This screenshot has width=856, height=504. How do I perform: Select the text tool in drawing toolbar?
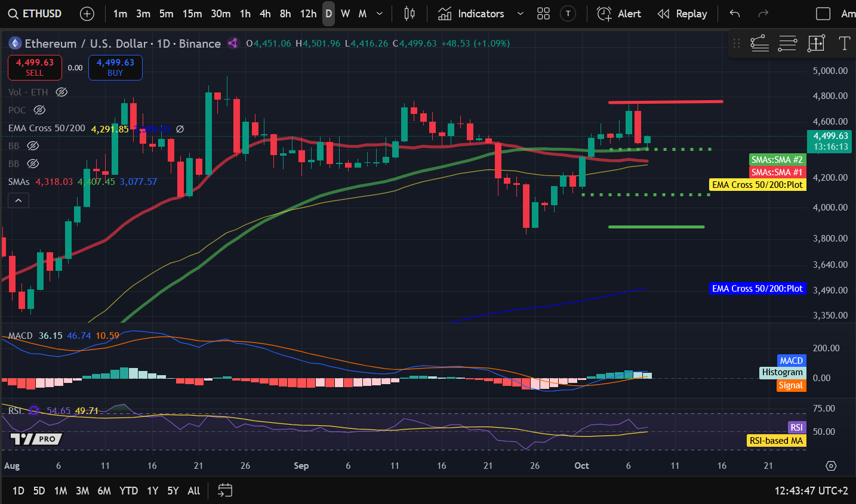click(x=844, y=43)
